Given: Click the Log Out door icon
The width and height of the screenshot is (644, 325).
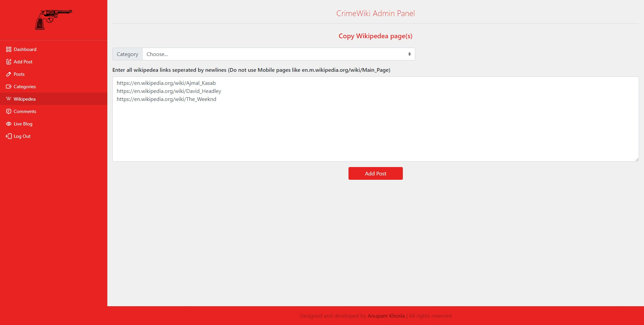Looking at the screenshot, I should coord(9,136).
